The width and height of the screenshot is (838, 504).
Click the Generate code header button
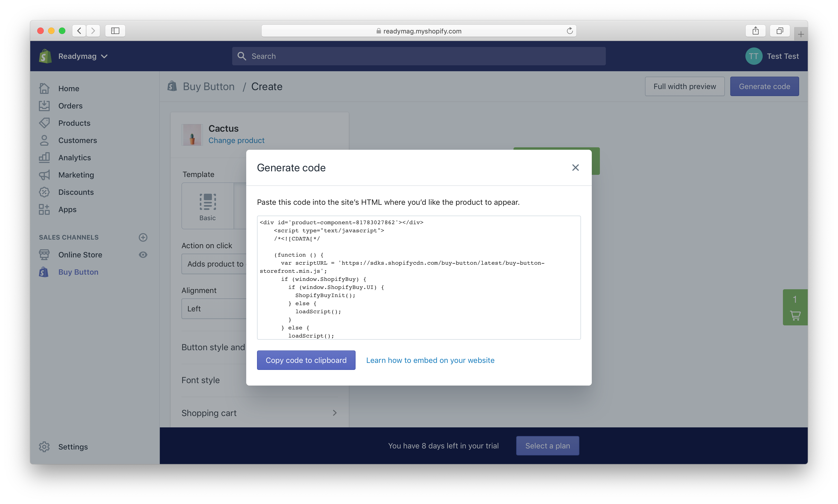pyautogui.click(x=764, y=86)
